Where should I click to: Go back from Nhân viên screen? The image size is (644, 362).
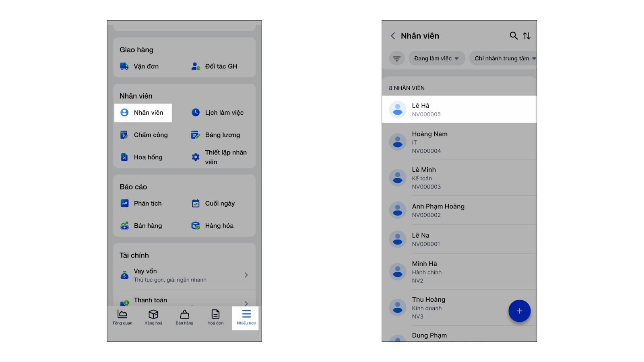pyautogui.click(x=393, y=36)
